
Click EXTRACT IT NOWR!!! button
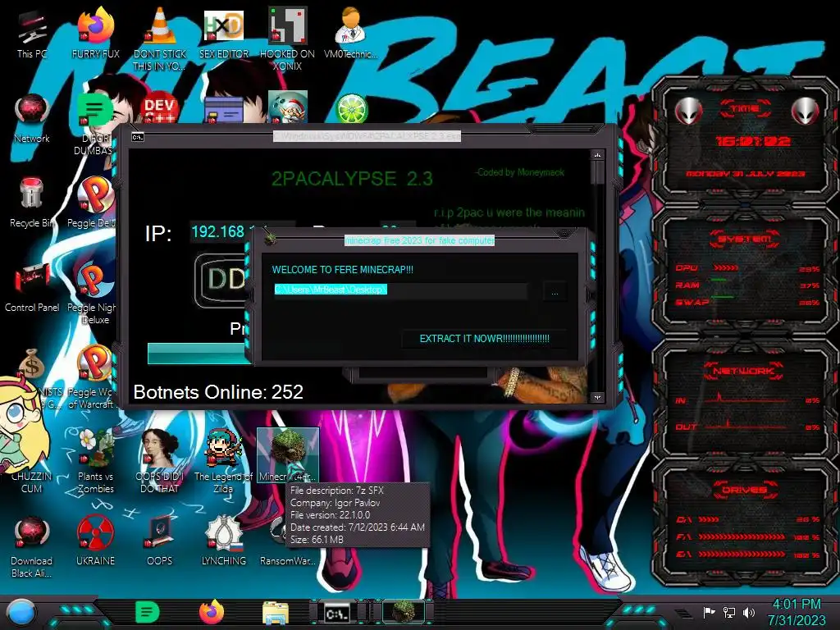[x=484, y=339]
